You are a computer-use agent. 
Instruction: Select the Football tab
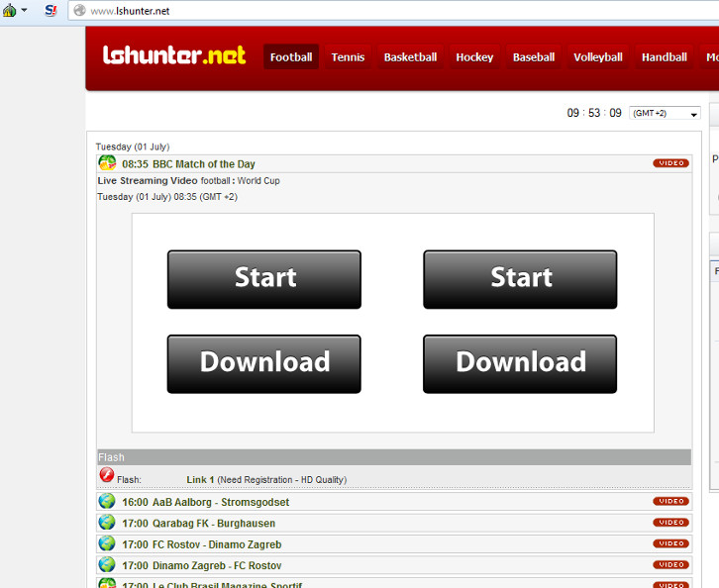coord(291,57)
